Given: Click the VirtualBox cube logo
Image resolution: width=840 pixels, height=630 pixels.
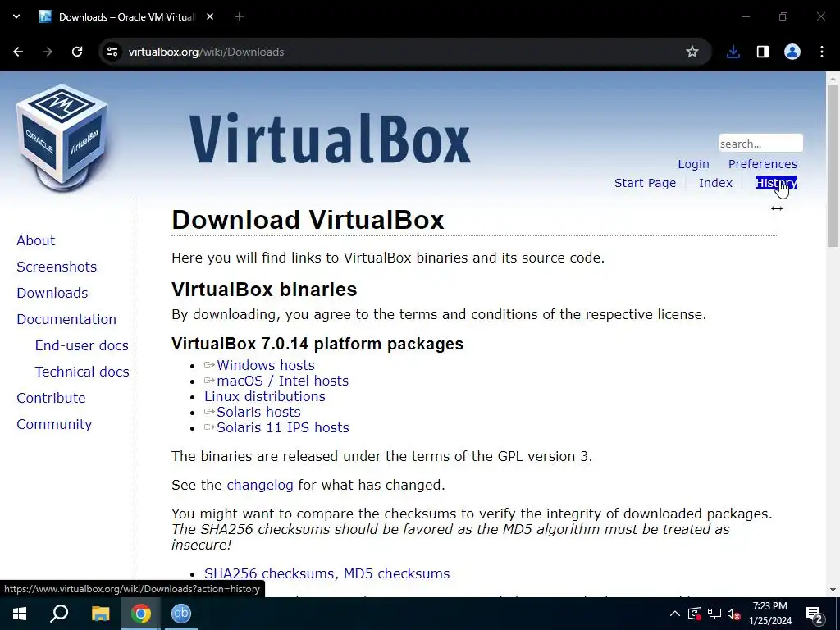Looking at the screenshot, I should (62, 138).
